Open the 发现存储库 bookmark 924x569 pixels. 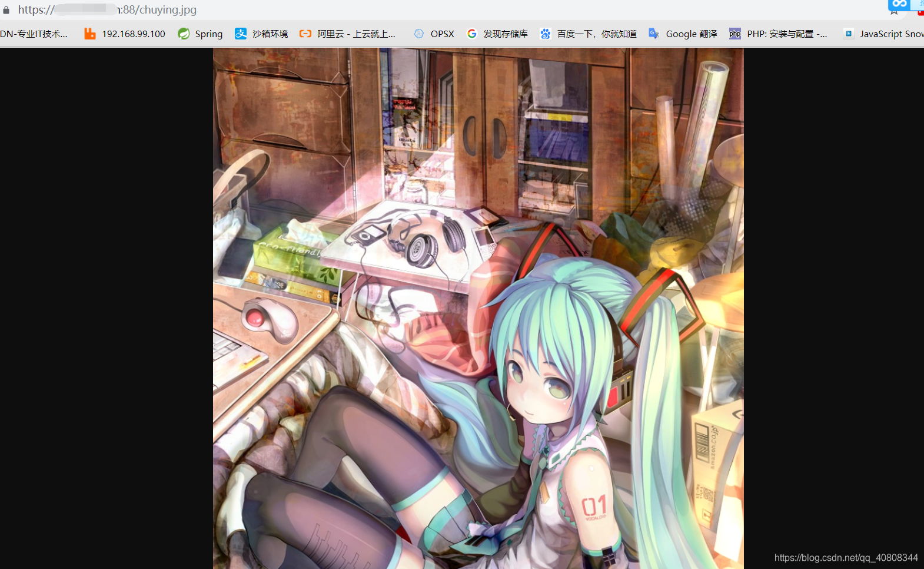506,34
